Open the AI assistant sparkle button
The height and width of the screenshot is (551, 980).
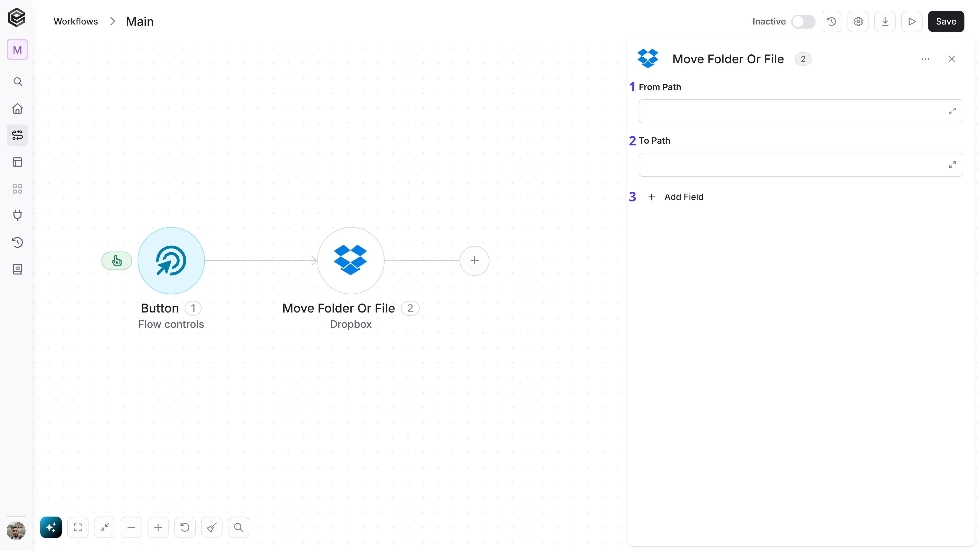point(51,528)
